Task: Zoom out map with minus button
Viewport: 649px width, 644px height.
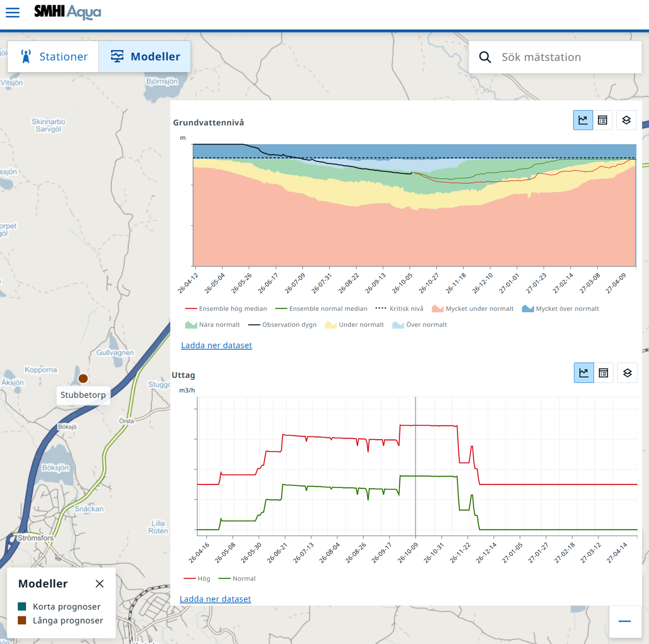Action: (x=625, y=621)
